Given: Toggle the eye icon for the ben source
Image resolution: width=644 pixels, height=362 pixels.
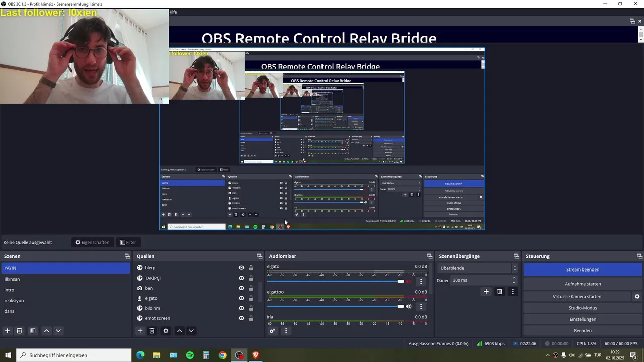Looking at the screenshot, I should [x=242, y=288].
